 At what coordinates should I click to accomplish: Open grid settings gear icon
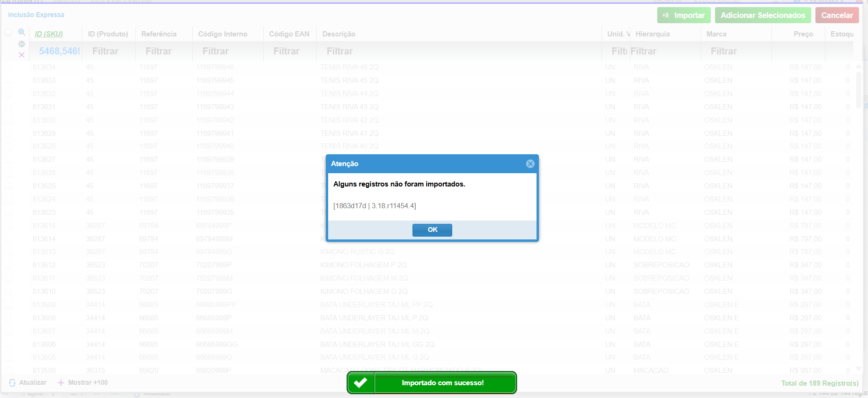[22, 44]
